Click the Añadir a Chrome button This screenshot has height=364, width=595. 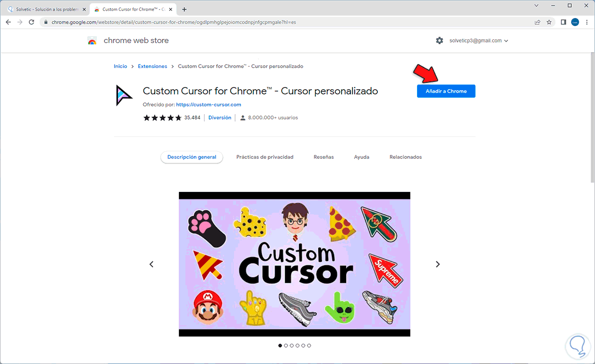point(446,91)
